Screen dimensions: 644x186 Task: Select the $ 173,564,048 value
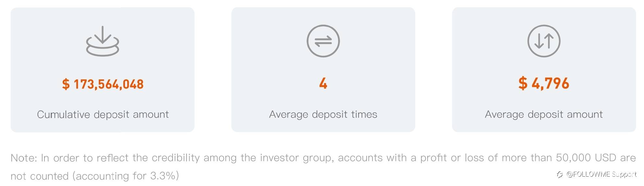(103, 84)
